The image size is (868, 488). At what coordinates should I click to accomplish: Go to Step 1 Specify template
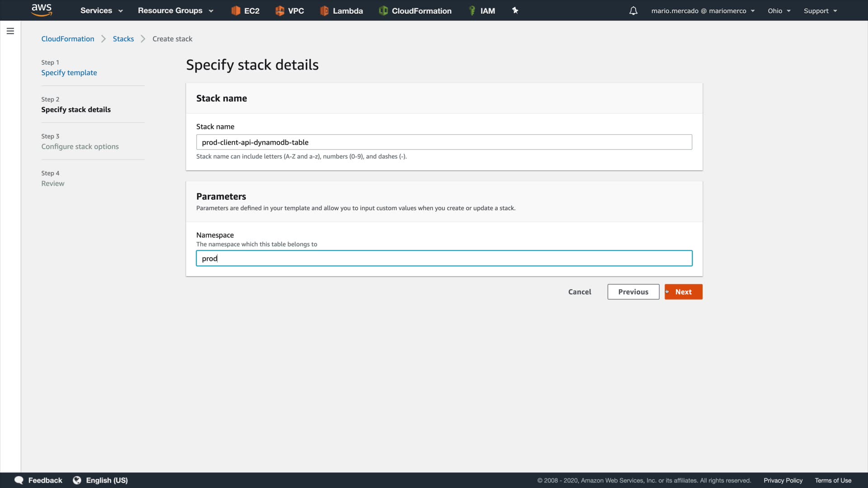69,73
